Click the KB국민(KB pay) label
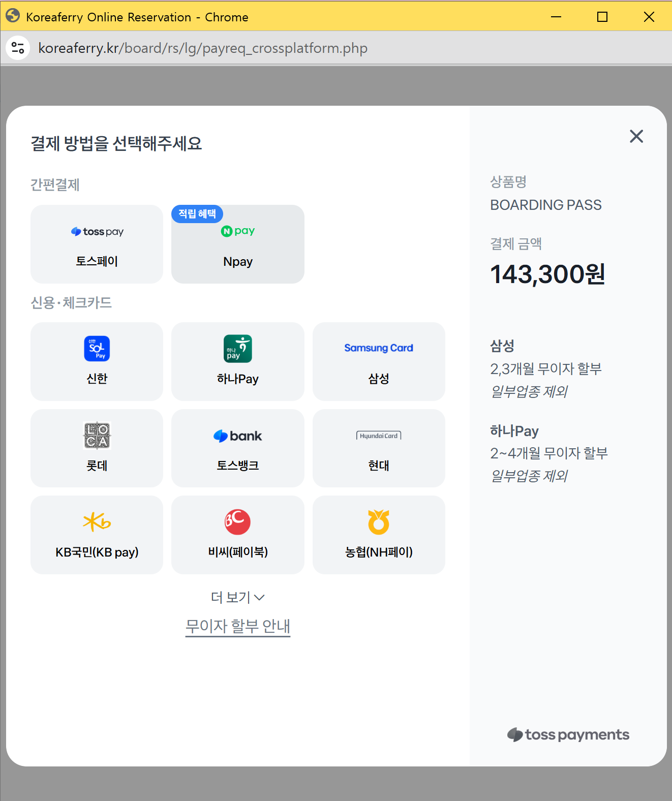Viewport: 672px width, 801px height. pyautogui.click(x=97, y=552)
